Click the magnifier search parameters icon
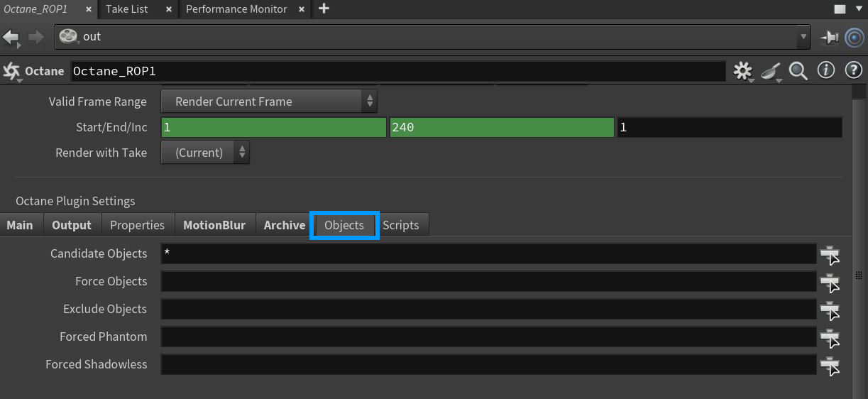The width and height of the screenshot is (868, 399). 798,71
